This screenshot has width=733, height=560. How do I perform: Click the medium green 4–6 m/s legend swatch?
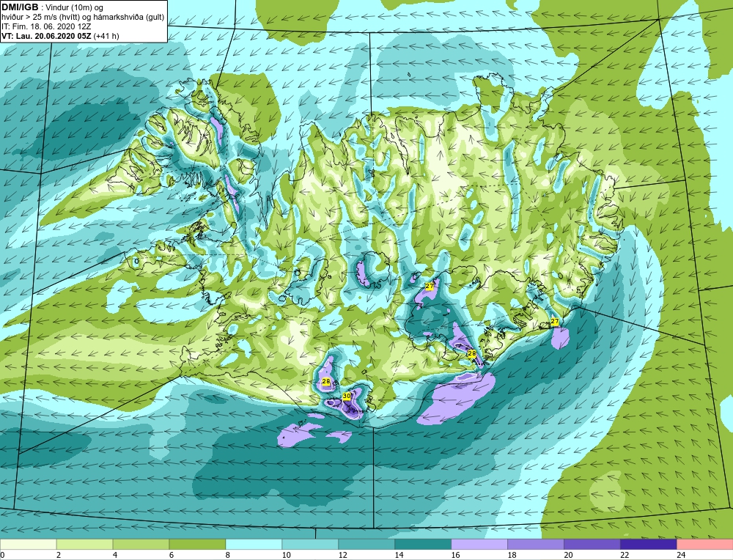(141, 544)
